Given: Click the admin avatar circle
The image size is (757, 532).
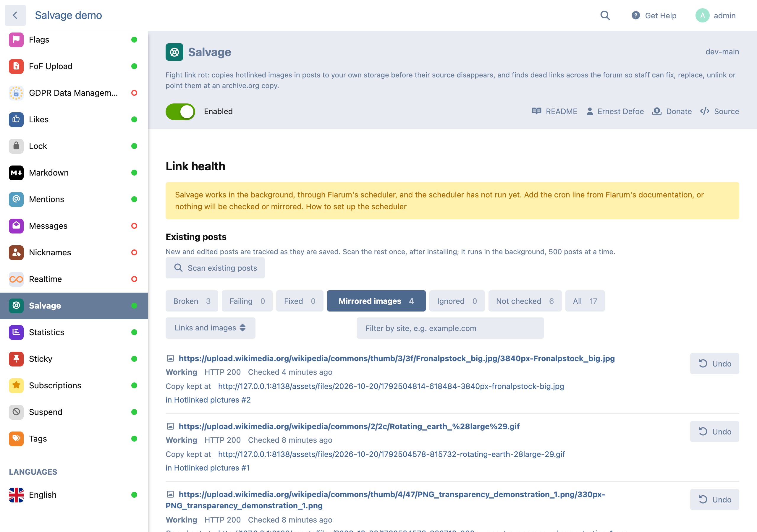Looking at the screenshot, I should click(702, 15).
